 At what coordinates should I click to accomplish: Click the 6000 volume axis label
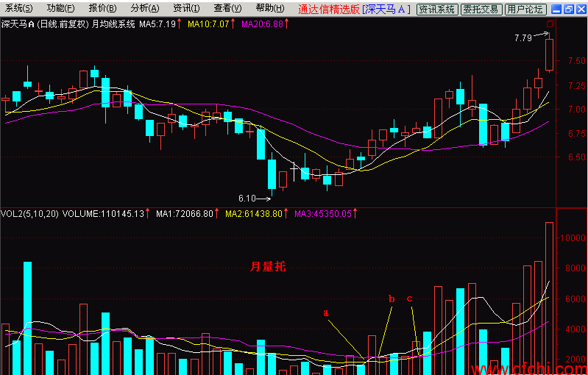coord(574,299)
